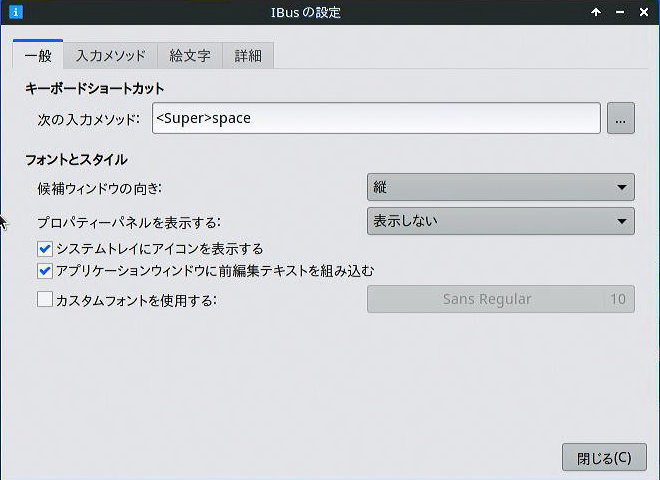Expand the プロパティーパネル dropdown showing 表示しない
The height and width of the screenshot is (480, 660).
500,221
